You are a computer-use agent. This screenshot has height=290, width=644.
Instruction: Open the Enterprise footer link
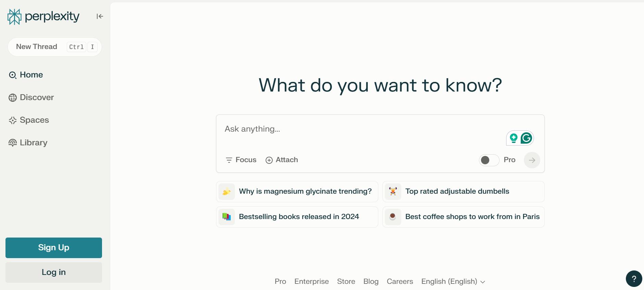(311, 281)
